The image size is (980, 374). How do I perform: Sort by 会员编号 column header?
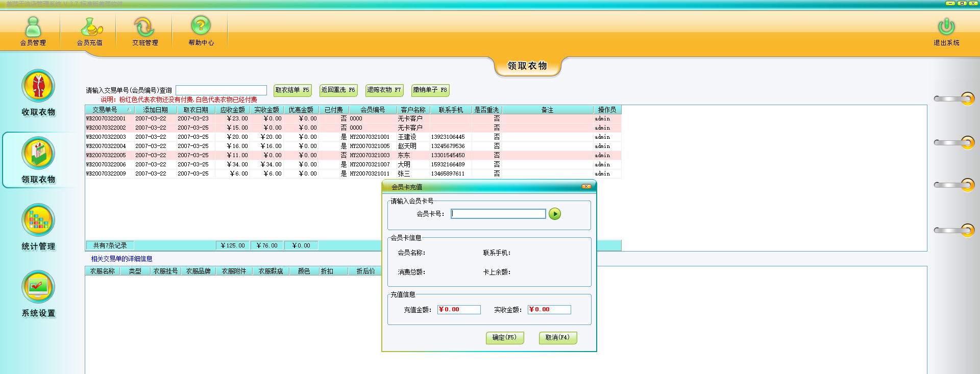pyautogui.click(x=373, y=110)
